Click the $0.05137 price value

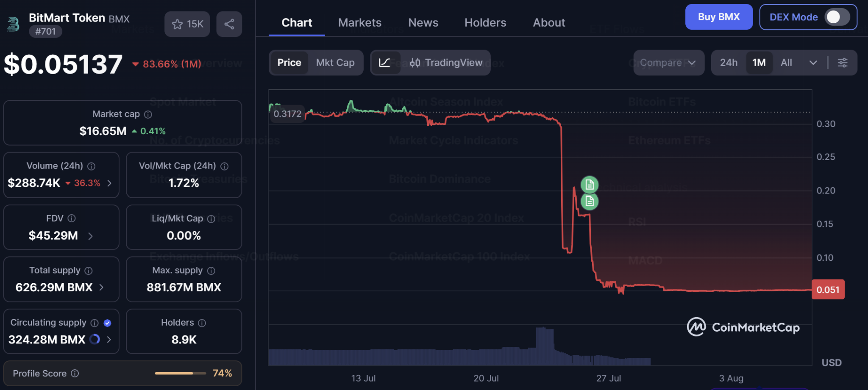point(63,64)
